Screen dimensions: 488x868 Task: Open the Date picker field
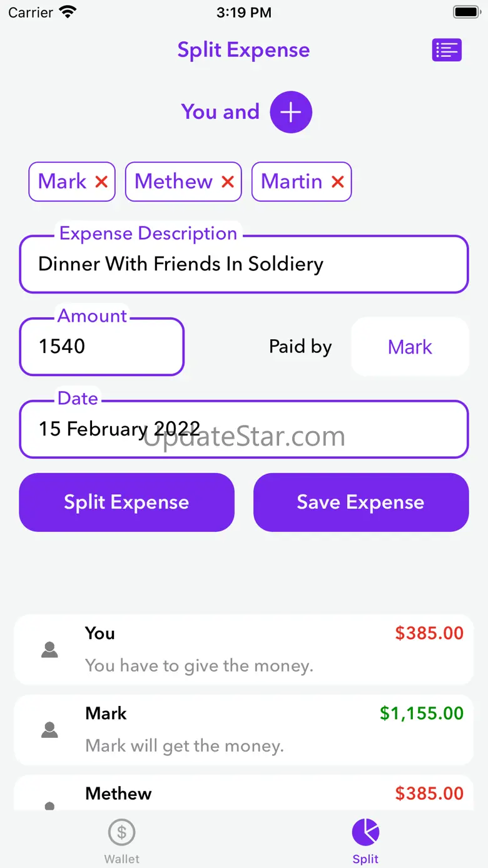pos(244,429)
